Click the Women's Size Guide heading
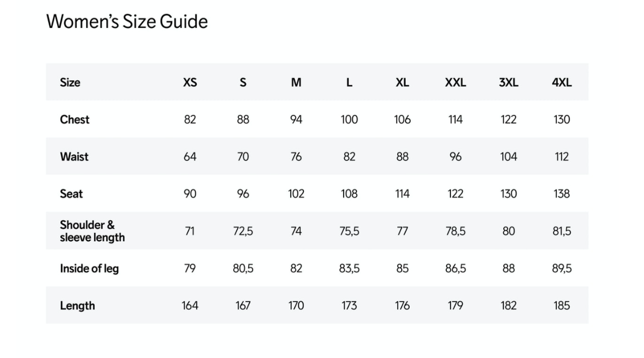The width and height of the screenshot is (644, 358). (127, 22)
